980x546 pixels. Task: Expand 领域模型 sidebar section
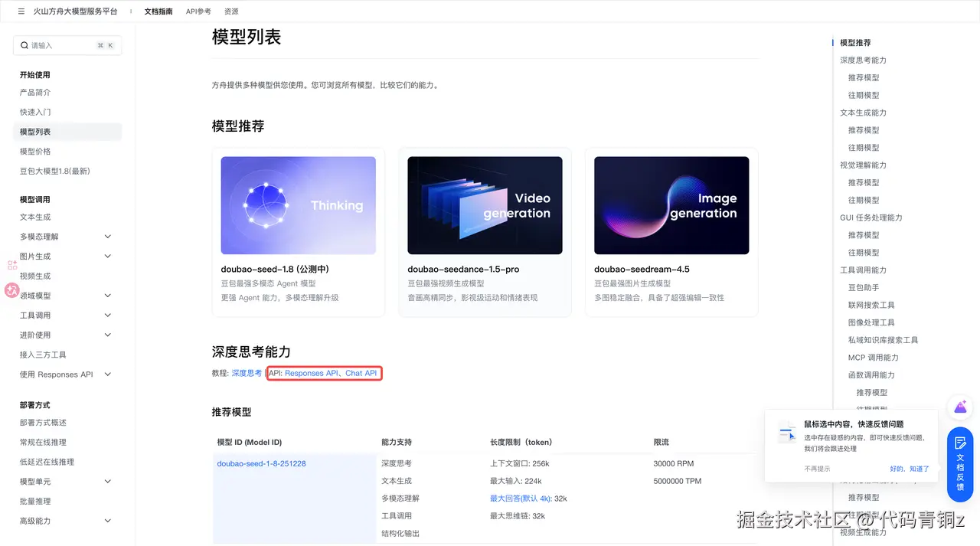coord(107,296)
